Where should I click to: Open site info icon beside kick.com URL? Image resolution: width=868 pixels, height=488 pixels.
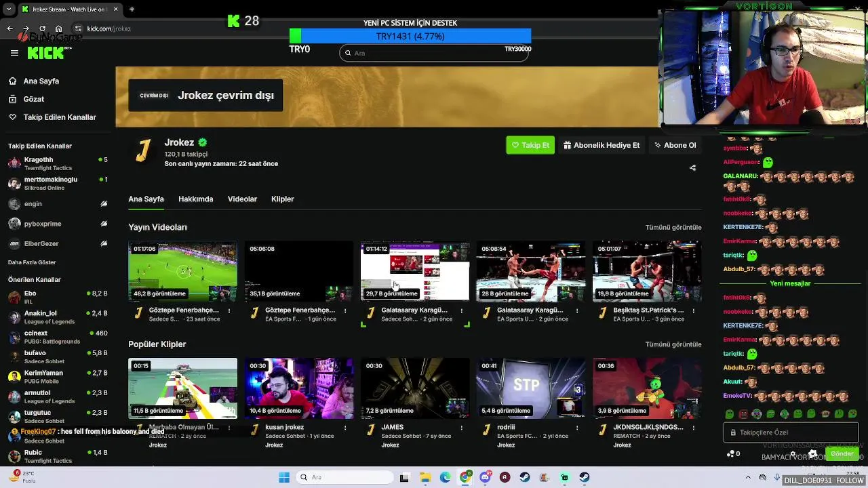pos(78,28)
